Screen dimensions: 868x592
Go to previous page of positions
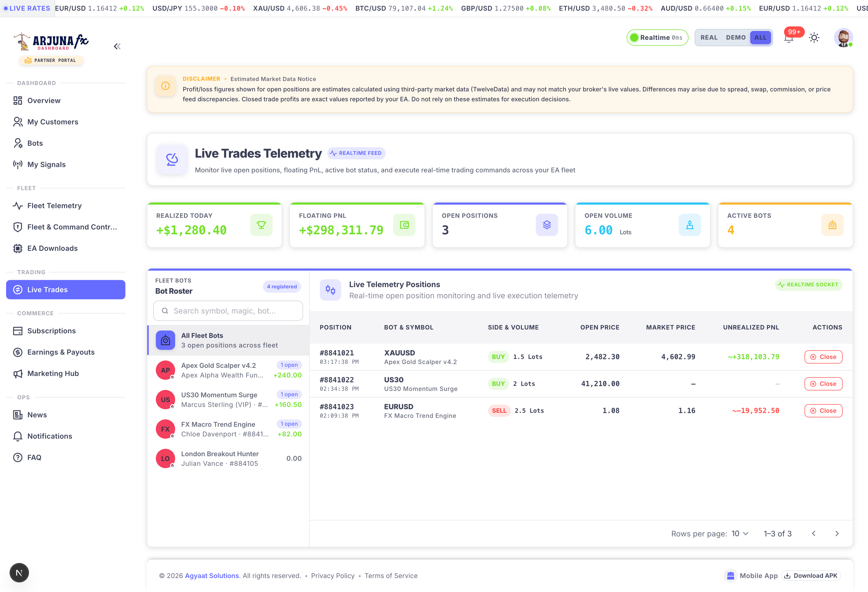click(x=813, y=533)
